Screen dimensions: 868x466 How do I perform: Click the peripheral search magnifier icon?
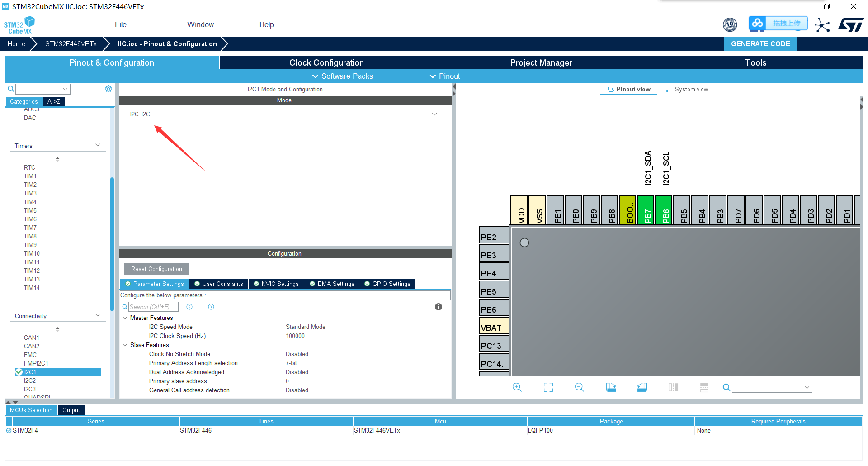pos(11,89)
